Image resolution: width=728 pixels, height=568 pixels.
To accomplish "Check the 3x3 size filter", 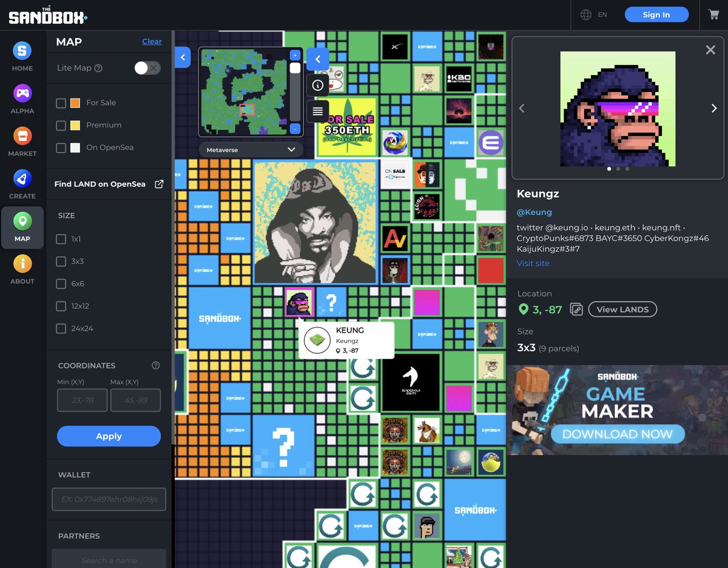I will point(61,262).
